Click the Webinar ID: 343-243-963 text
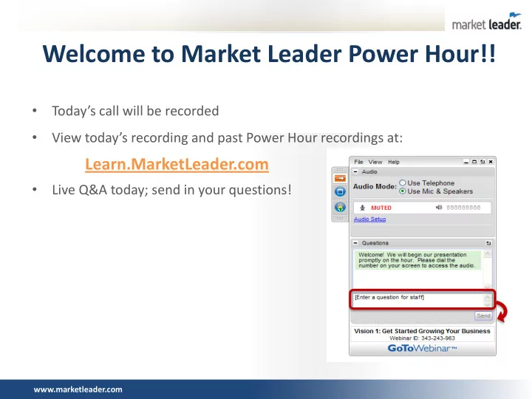The height and width of the screenshot is (399, 532). pyautogui.click(x=422, y=338)
